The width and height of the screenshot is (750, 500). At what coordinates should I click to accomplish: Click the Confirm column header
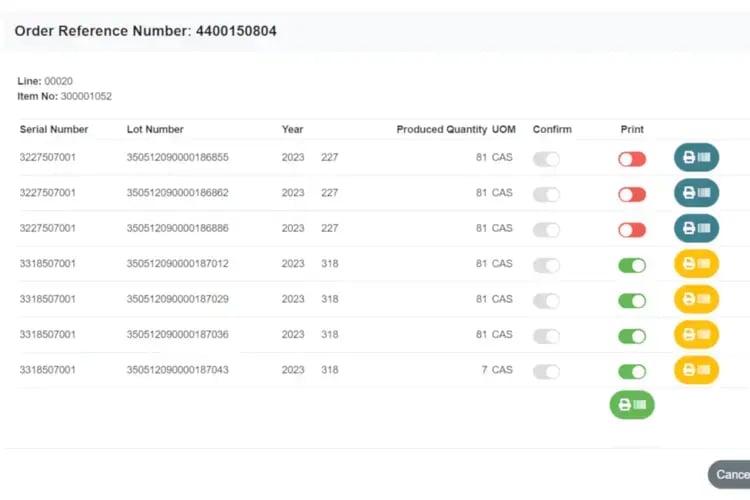[552, 129]
